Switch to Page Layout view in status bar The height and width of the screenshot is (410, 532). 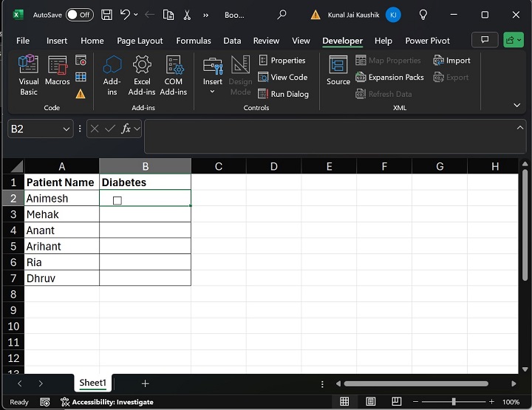tap(369, 402)
